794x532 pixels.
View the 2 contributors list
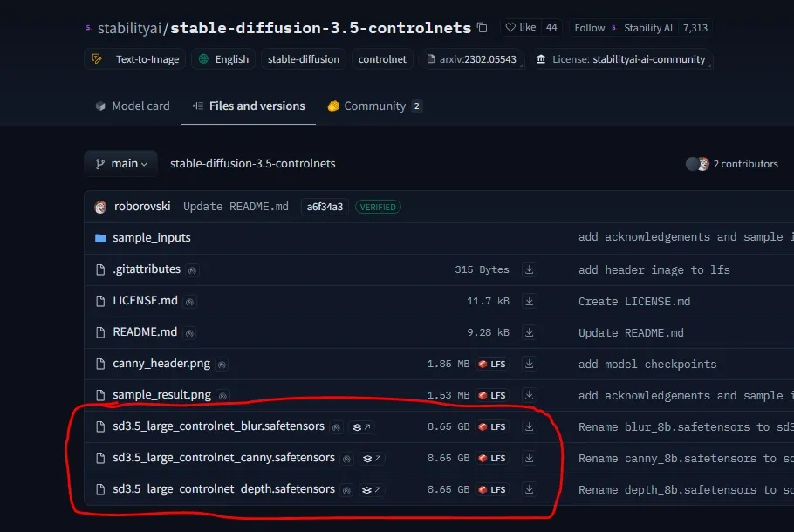(x=745, y=164)
